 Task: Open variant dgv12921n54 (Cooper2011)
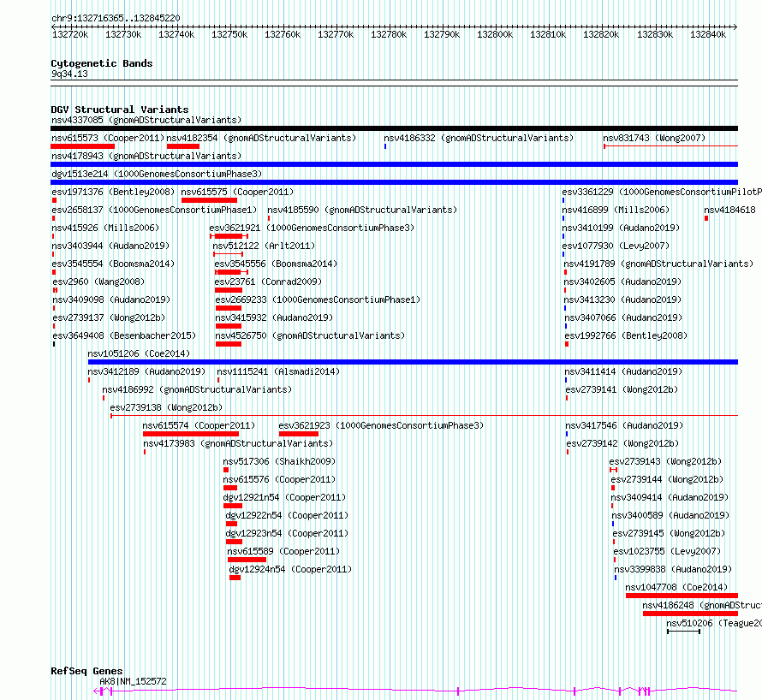click(x=284, y=497)
